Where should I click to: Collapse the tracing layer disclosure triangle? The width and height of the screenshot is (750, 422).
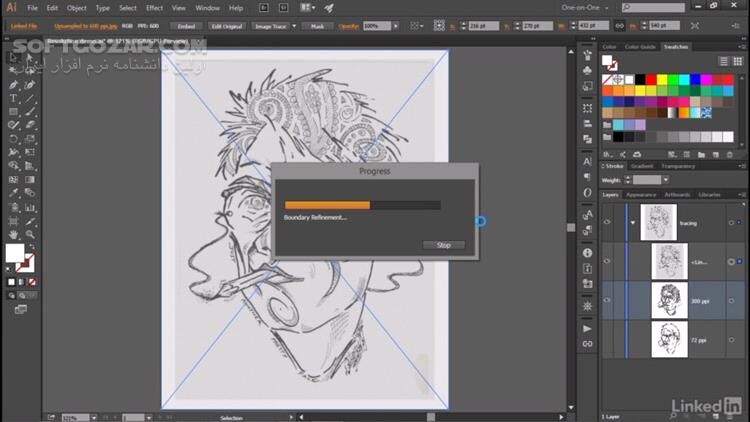click(x=633, y=223)
